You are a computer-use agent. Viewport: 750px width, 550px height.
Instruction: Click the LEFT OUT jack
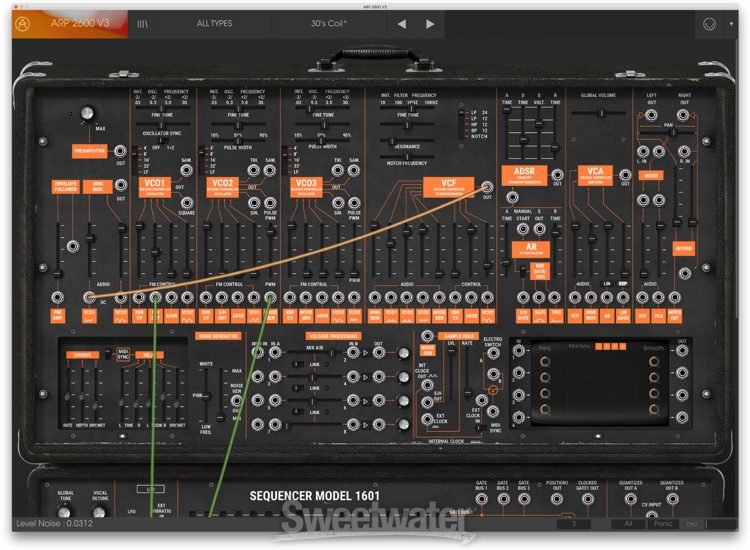tap(651, 115)
